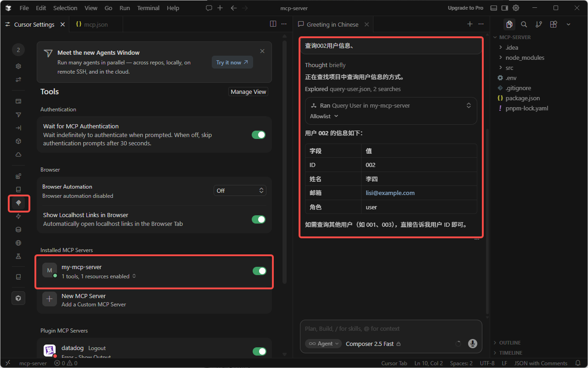Viewport: 588px width, 368px height.
Task: Open Search magnifier icon in right panel
Action: (x=524, y=24)
